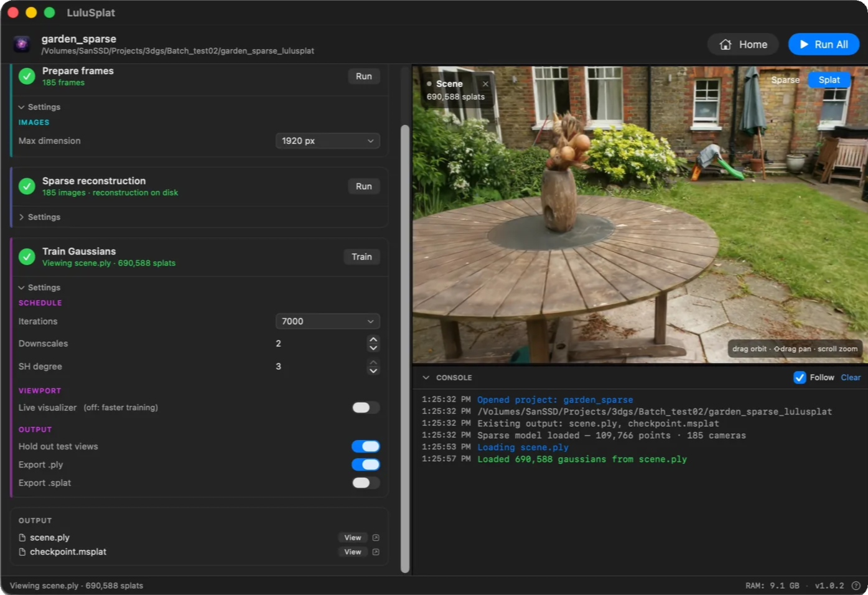Start training with the Train button
Image resolution: width=868 pixels, height=595 pixels.
coord(362,256)
